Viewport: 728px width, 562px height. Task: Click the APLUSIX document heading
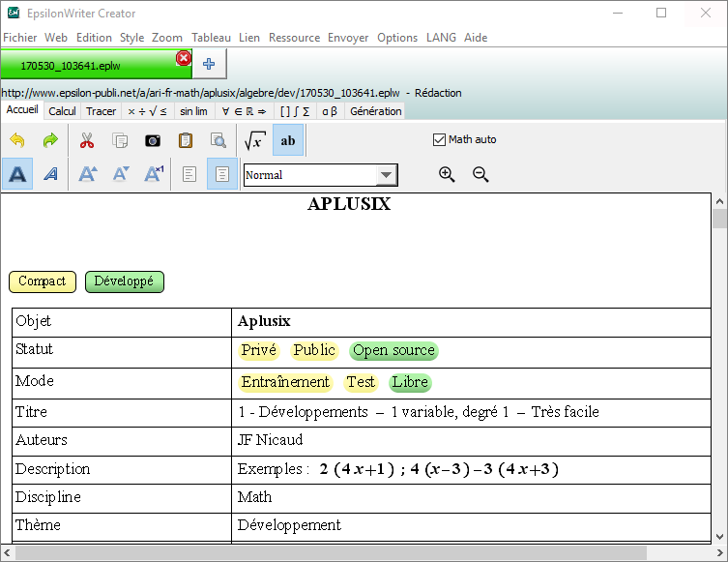(x=349, y=204)
